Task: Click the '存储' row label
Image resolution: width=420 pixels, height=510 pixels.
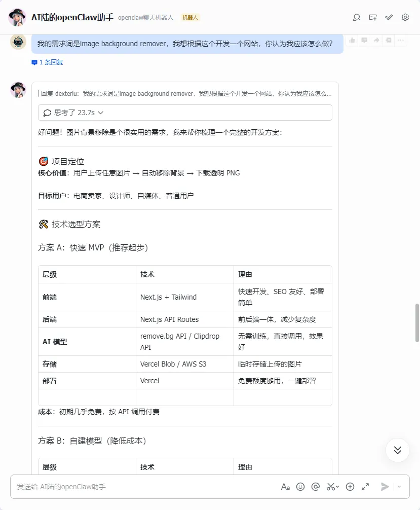Action: 50,364
